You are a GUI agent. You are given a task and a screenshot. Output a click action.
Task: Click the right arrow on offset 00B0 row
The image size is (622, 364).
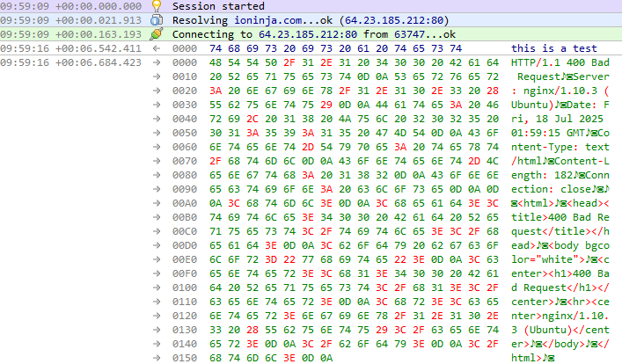(x=157, y=217)
